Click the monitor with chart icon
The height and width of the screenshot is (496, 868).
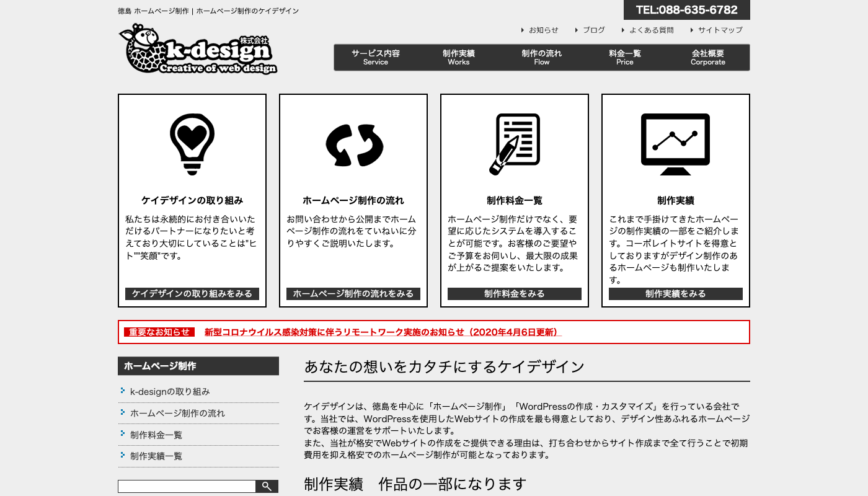pyautogui.click(x=675, y=144)
